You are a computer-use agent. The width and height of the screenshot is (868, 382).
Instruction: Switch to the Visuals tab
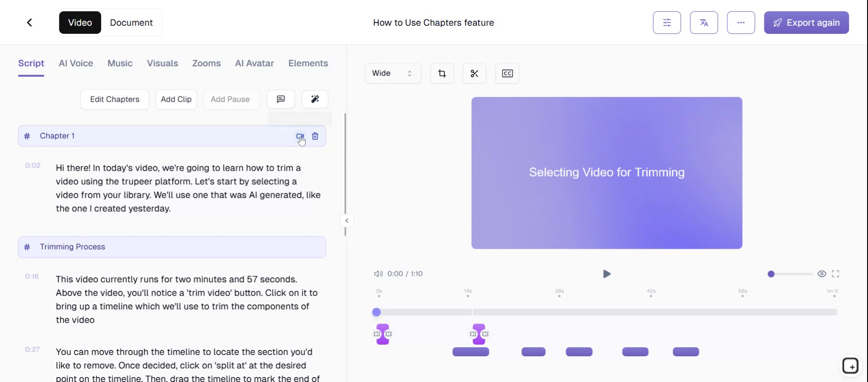[162, 63]
